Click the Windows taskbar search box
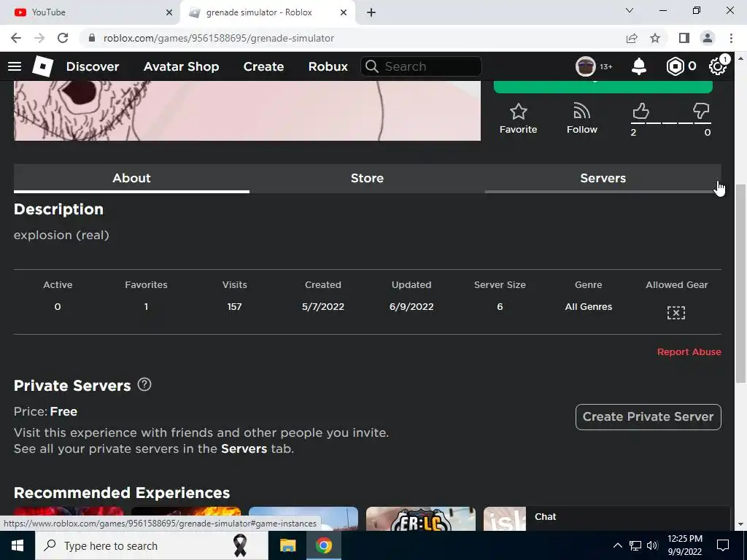This screenshot has height=560, width=747. pyautogui.click(x=152, y=545)
